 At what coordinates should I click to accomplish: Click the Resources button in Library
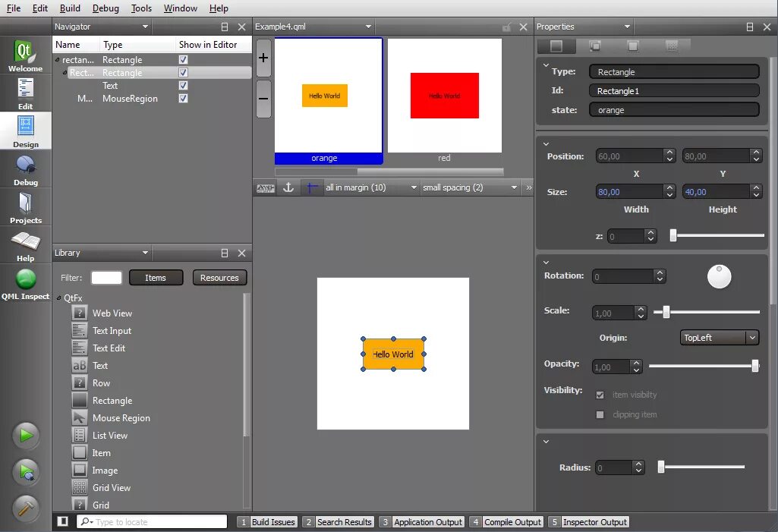pos(219,278)
